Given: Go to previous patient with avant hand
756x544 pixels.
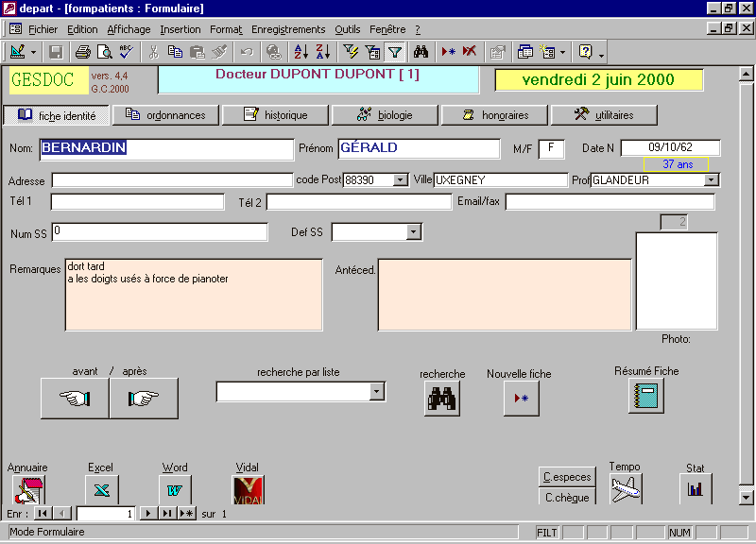Looking at the screenshot, I should (75, 399).
